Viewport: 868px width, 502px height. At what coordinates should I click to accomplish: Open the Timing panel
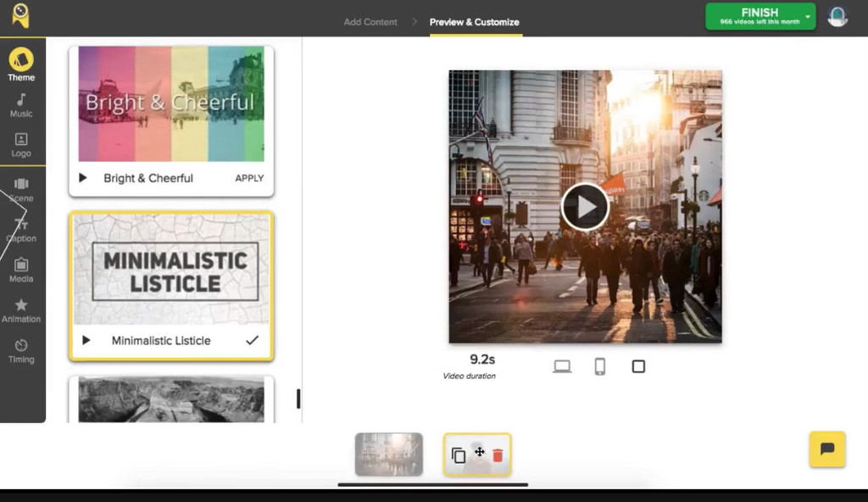pyautogui.click(x=21, y=350)
